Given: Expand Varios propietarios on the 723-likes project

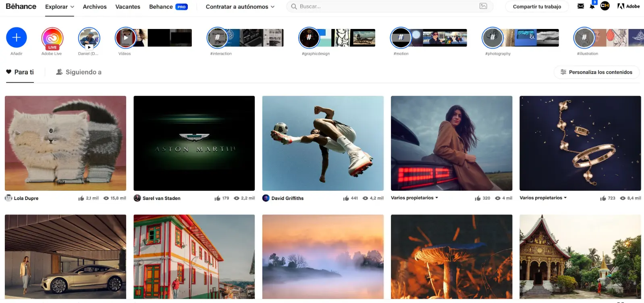Looking at the screenshot, I should click(543, 198).
